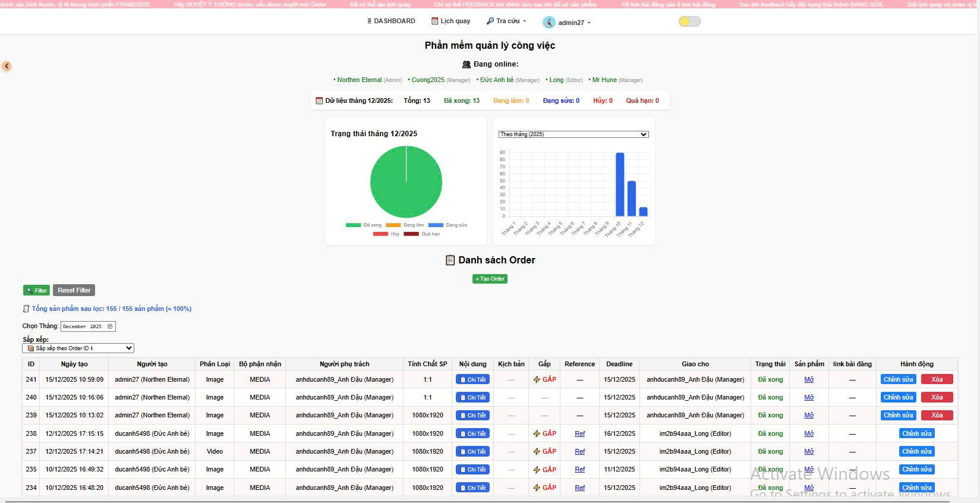Click the calendar icon in the month picker

tap(110, 326)
